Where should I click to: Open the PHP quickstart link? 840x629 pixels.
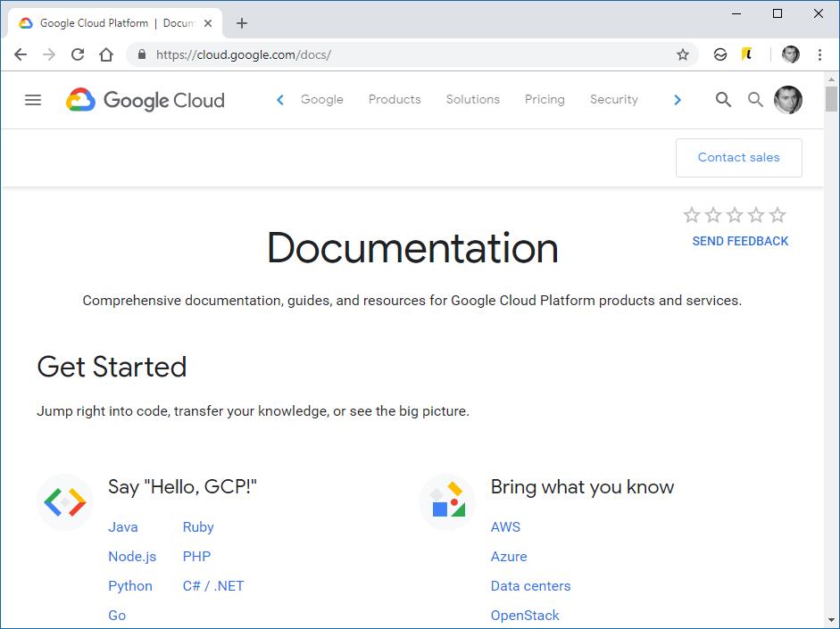[x=196, y=557]
